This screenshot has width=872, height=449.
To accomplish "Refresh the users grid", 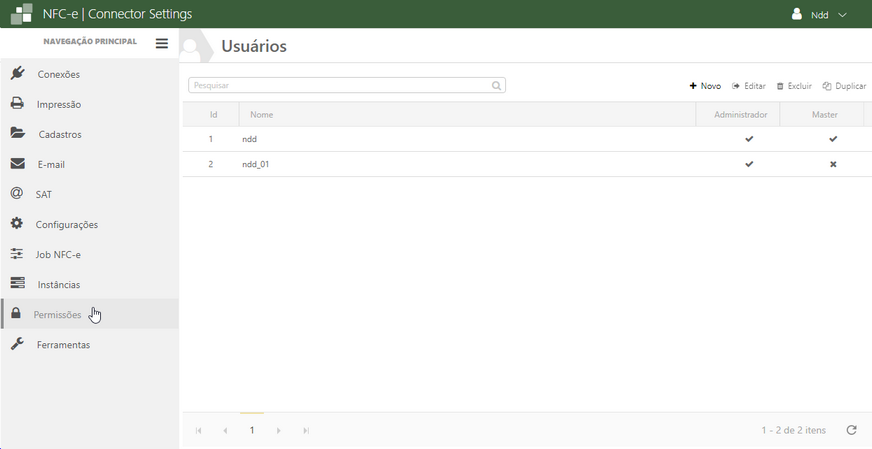I will click(x=851, y=430).
